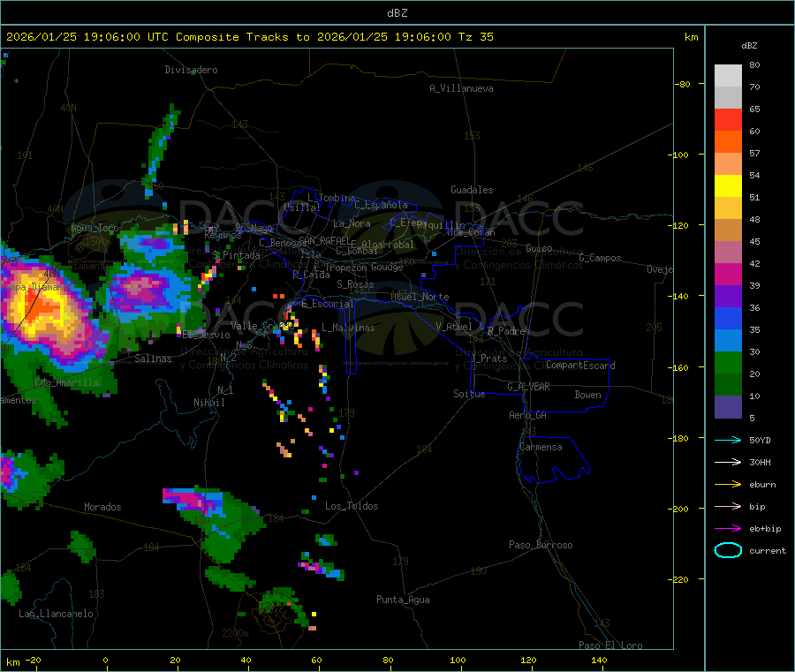Click the 'Lag.Llancanelo' map label
The height and width of the screenshot is (672, 795).
tap(57, 614)
